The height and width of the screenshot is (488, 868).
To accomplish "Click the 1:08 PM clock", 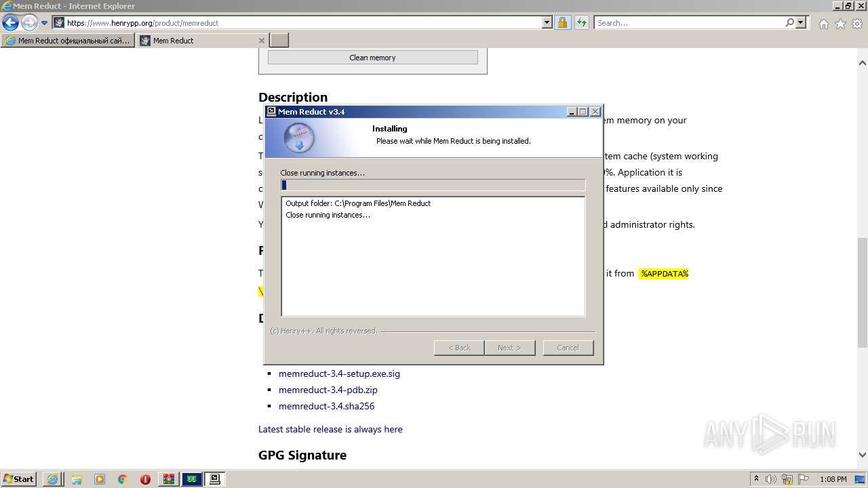I will 833,479.
